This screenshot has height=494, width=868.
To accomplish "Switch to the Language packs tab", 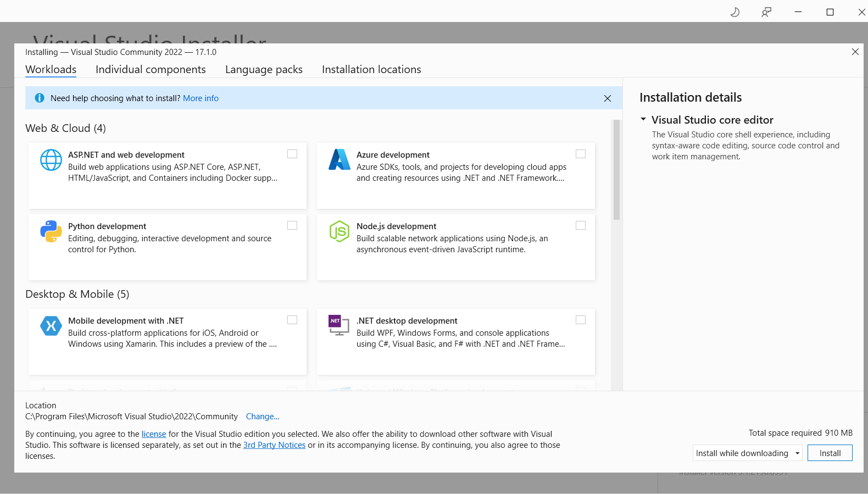I will tap(264, 70).
